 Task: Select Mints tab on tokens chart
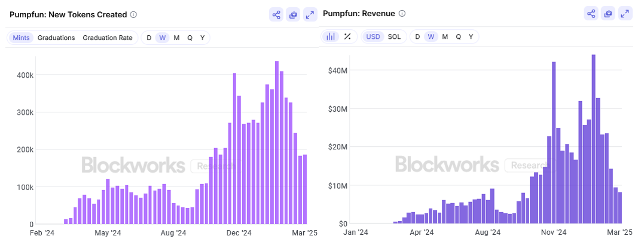coord(21,38)
